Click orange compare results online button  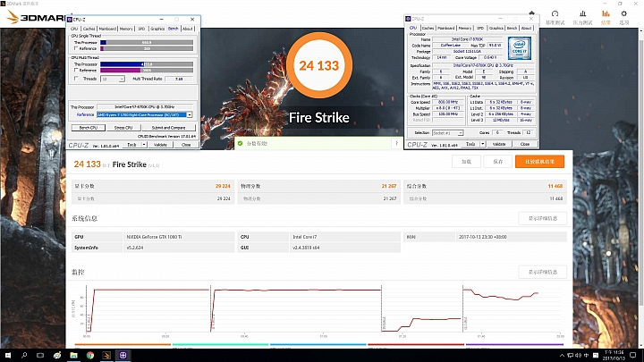[x=539, y=161]
